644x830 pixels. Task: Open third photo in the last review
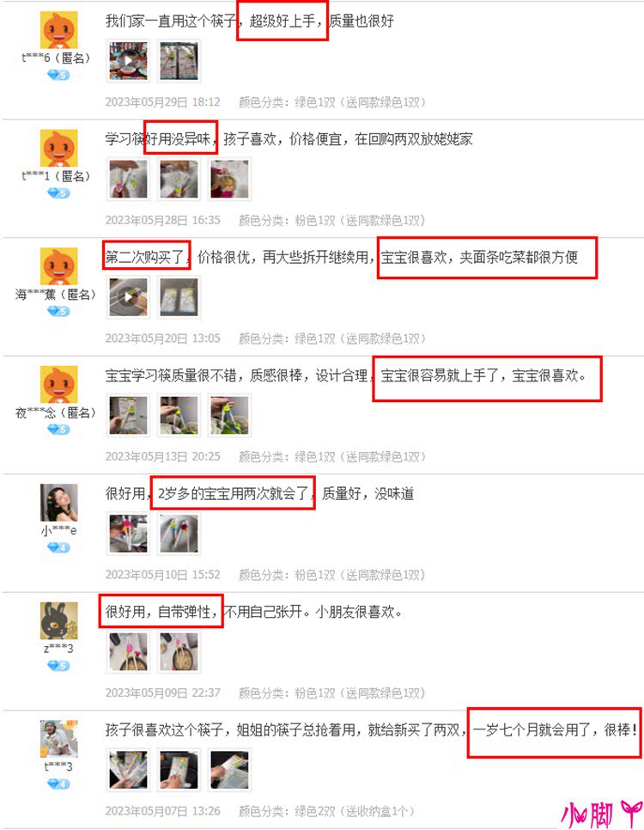[229, 770]
